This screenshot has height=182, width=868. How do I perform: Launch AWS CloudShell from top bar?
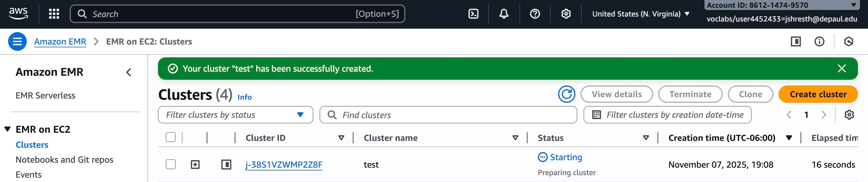click(473, 14)
